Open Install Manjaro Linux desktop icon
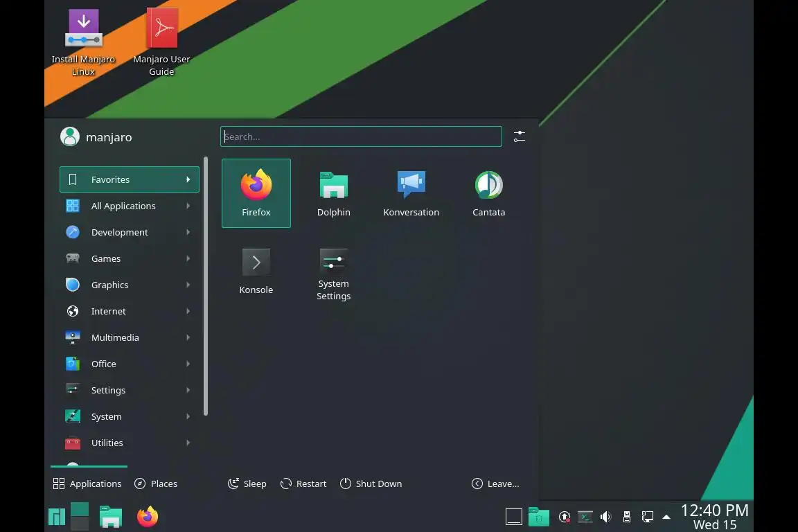This screenshot has width=798, height=532. click(x=83, y=43)
